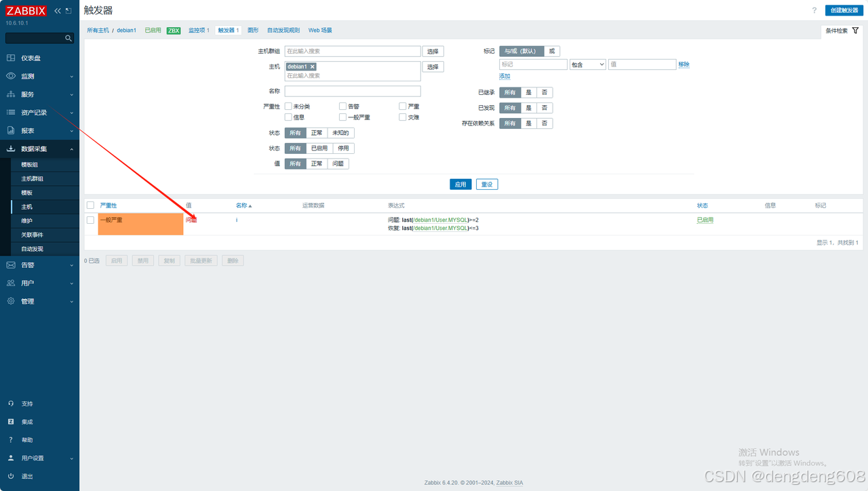Click the help question mark at top right
Screen dimensions: 868x491
(x=814, y=10)
